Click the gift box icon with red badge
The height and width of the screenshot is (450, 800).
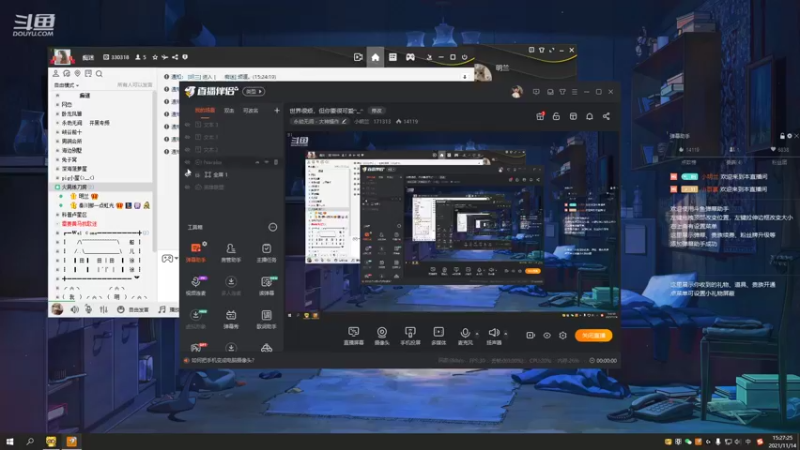(x=540, y=116)
